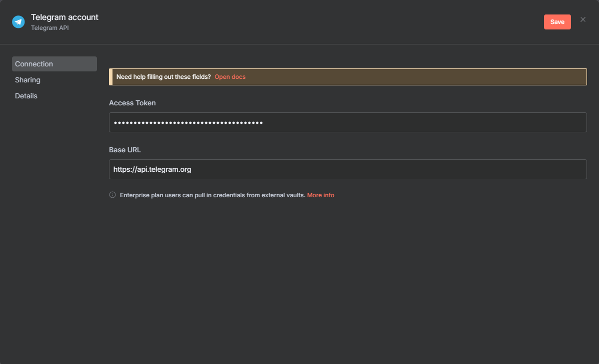The height and width of the screenshot is (364, 599).
Task: Click the yellow accent bar on help banner
Action: point(110,77)
